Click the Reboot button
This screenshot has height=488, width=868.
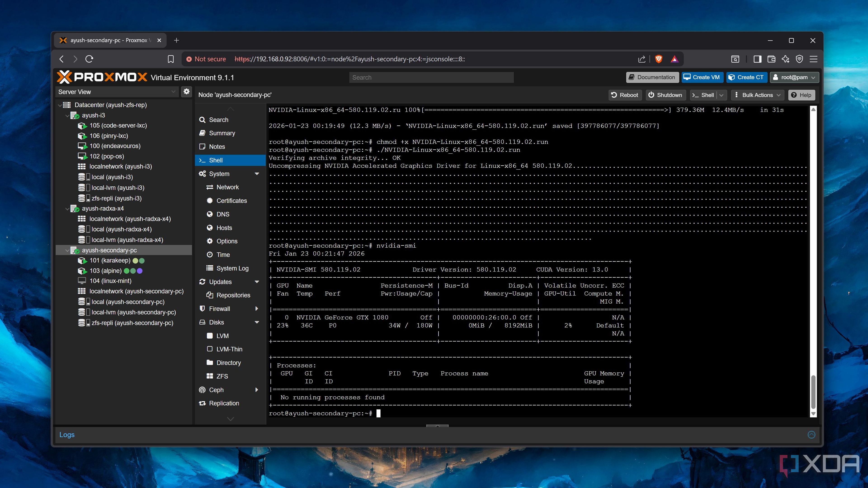pyautogui.click(x=625, y=95)
